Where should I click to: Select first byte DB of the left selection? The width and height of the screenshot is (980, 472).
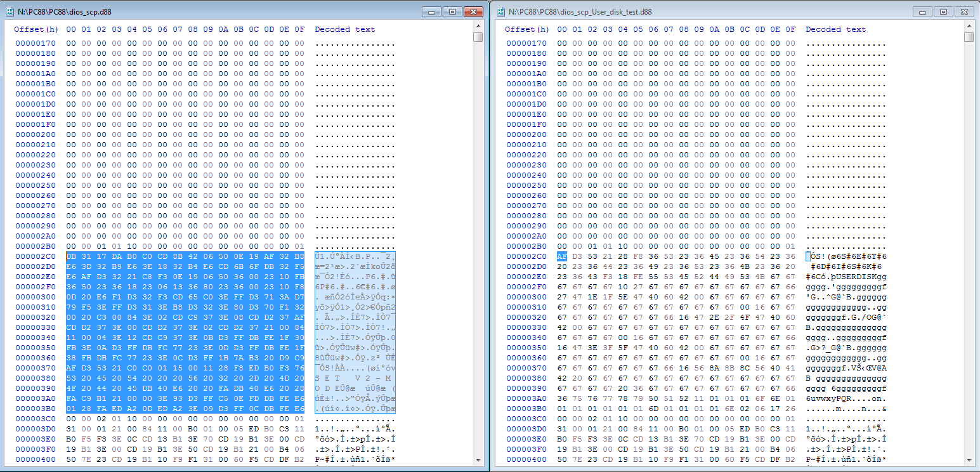tap(71, 256)
